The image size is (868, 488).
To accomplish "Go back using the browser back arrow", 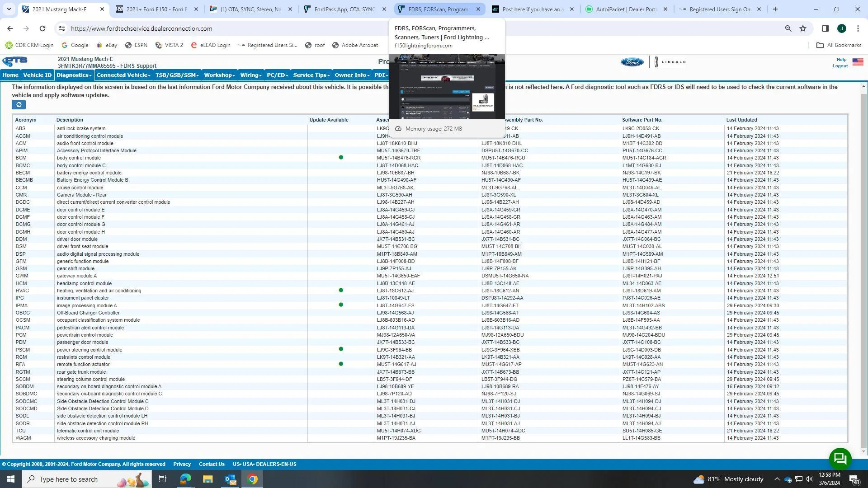I will (10, 28).
